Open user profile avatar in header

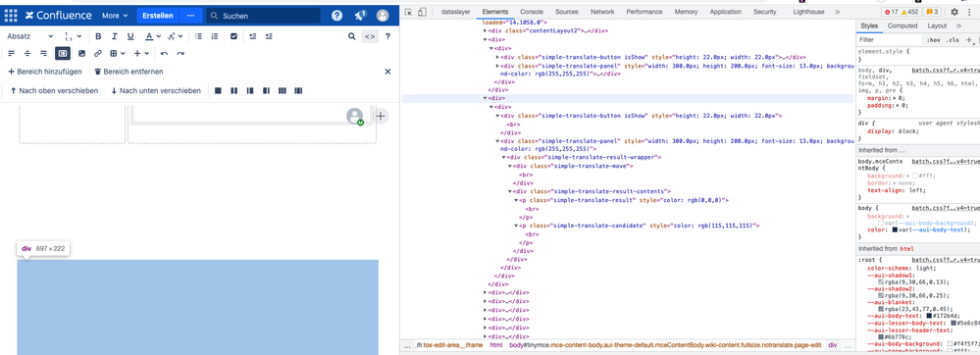[382, 16]
